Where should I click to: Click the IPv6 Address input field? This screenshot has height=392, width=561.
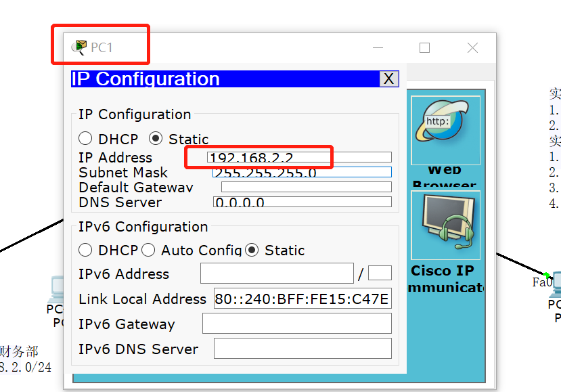point(277,273)
